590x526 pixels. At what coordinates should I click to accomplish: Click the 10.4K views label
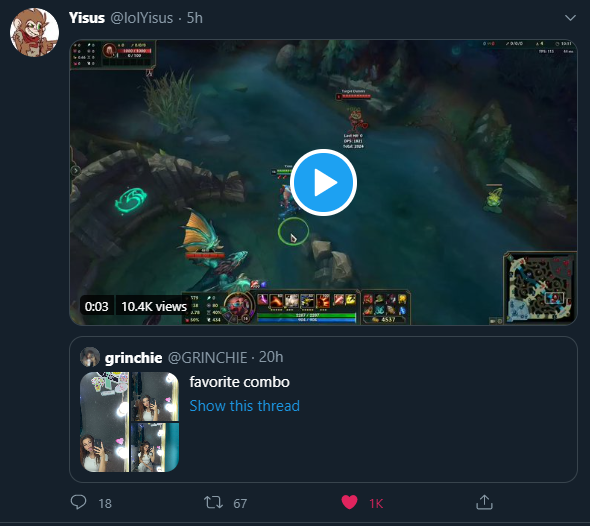pos(154,307)
